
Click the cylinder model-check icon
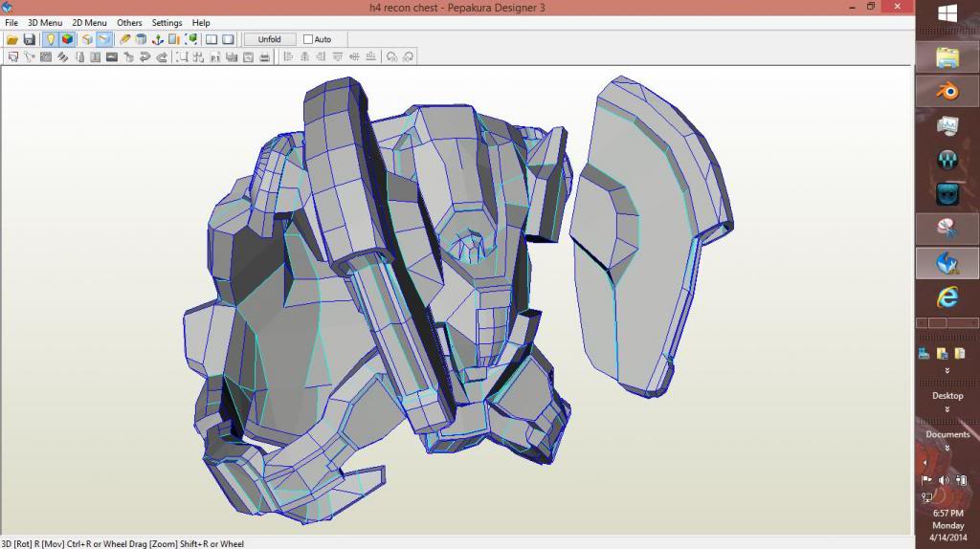click(142, 39)
